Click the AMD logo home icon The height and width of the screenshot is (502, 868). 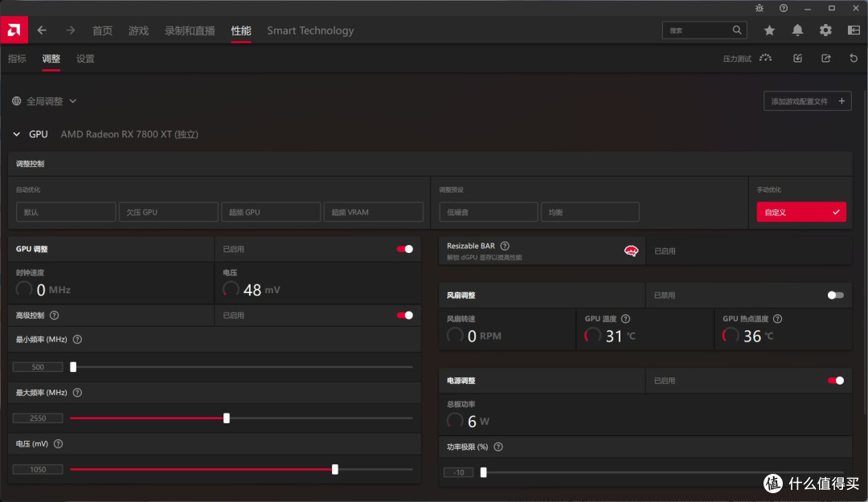(14, 30)
